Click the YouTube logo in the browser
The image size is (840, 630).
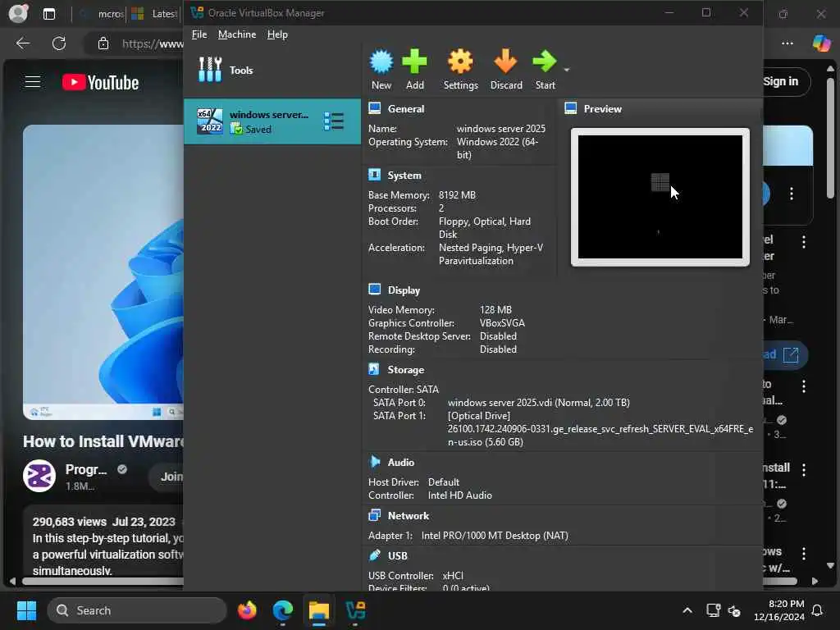tap(100, 83)
